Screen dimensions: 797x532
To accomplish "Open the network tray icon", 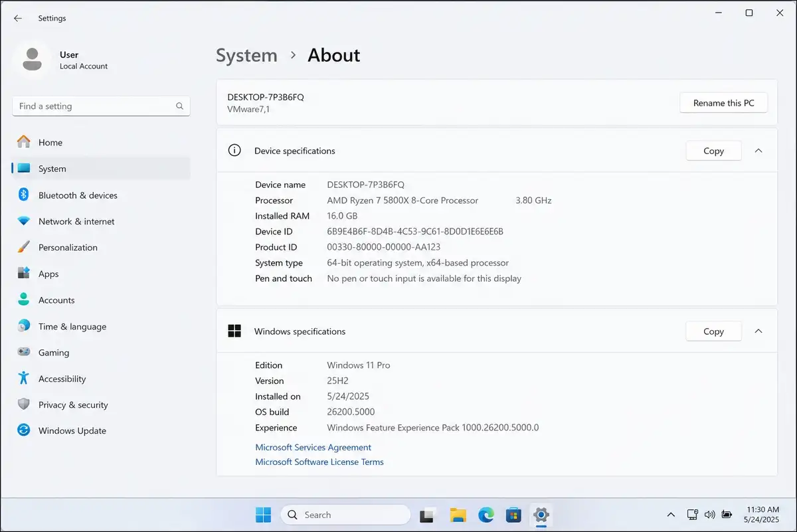I will coord(693,515).
